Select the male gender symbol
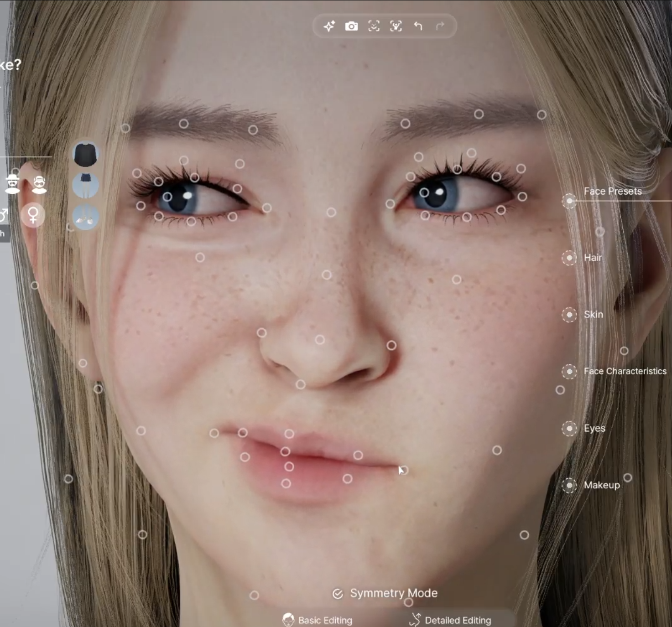The height and width of the screenshot is (627, 672). [x=4, y=215]
